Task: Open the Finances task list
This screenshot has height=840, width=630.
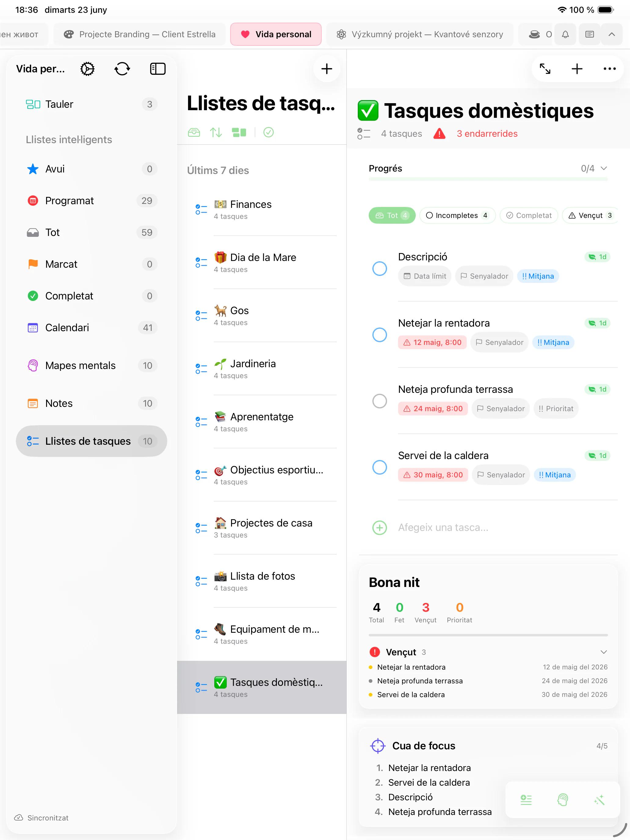Action: [x=262, y=209]
